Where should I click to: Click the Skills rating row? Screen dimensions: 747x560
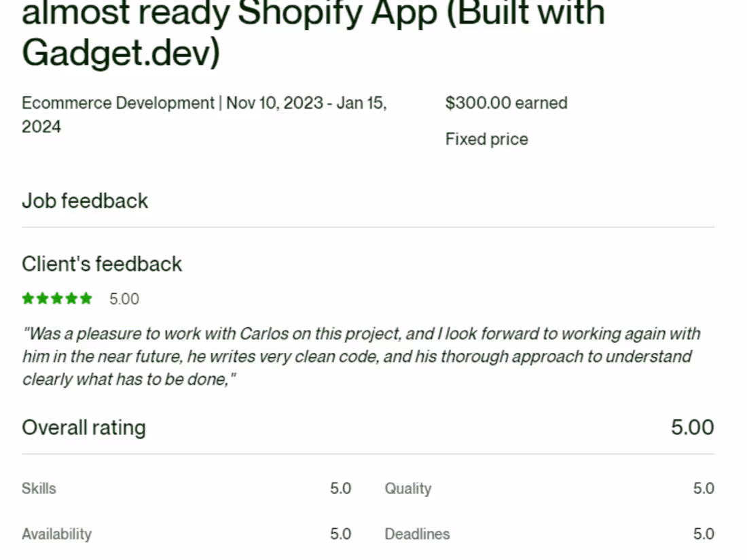click(39, 488)
